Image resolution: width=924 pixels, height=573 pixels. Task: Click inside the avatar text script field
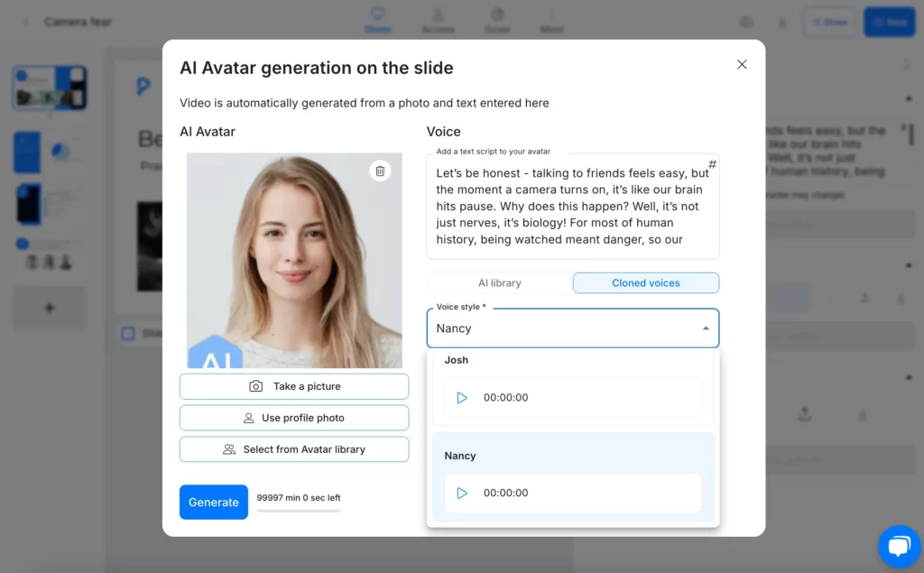568,206
